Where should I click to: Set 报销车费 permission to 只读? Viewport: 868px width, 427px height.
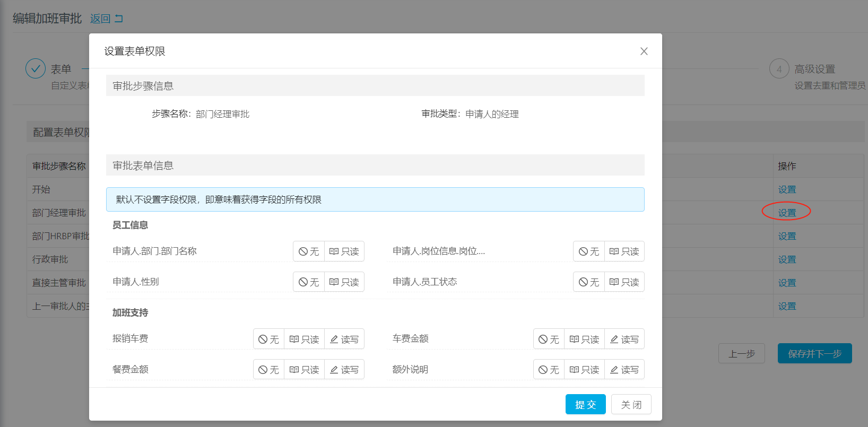pyautogui.click(x=304, y=339)
